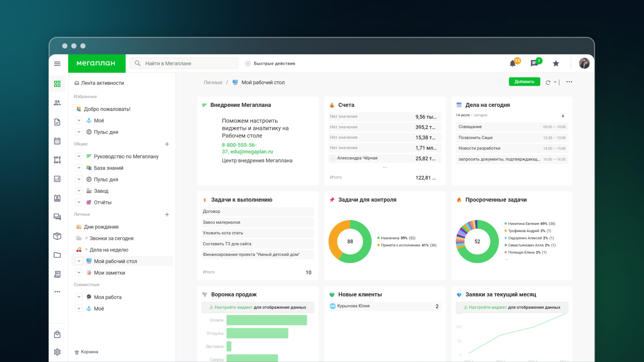Open Лента активности in navigation
The image size is (644, 362).
click(x=102, y=83)
